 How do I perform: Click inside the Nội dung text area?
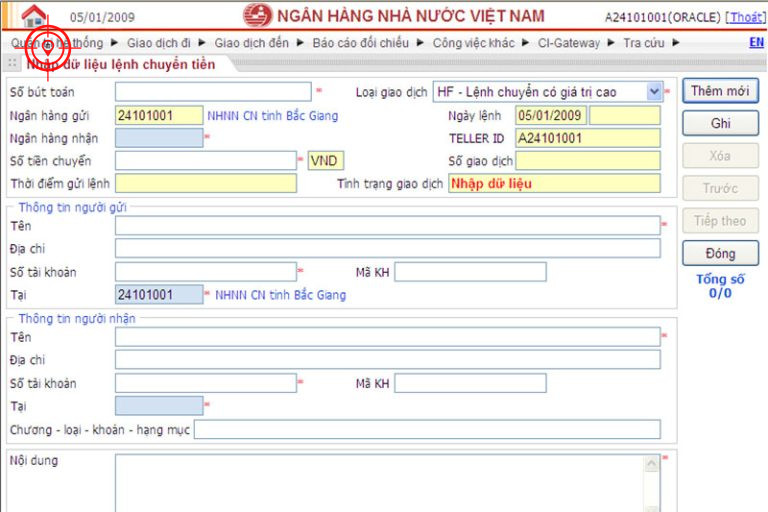pyautogui.click(x=380, y=484)
